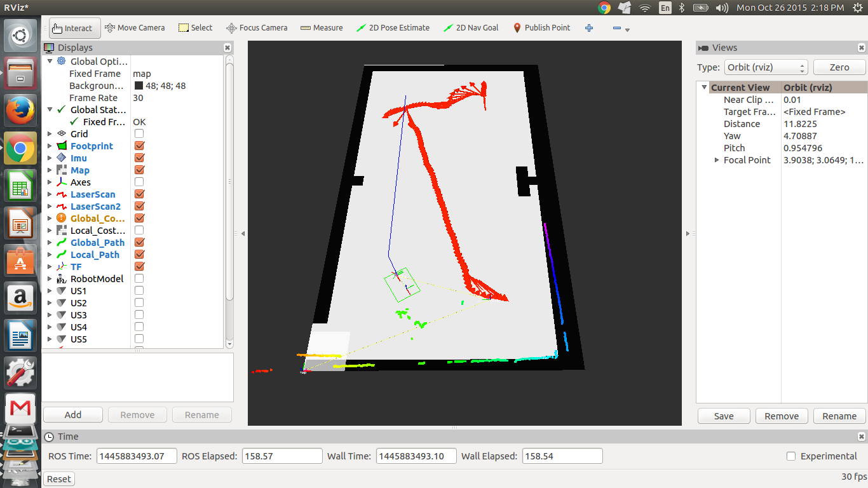The width and height of the screenshot is (868, 488).
Task: Close the Displays panel
Action: tap(227, 48)
